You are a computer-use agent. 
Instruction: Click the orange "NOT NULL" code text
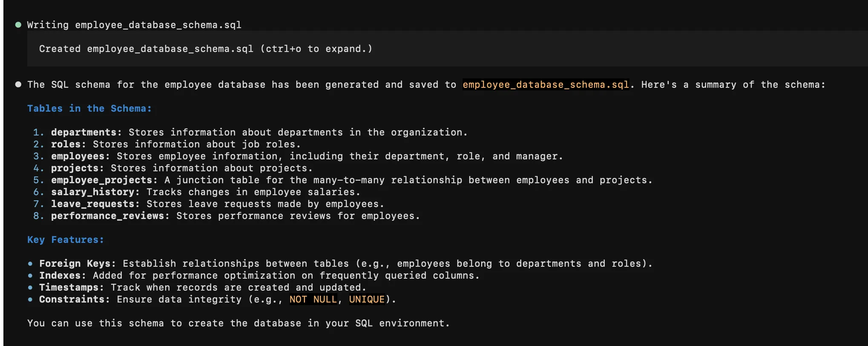(x=313, y=299)
